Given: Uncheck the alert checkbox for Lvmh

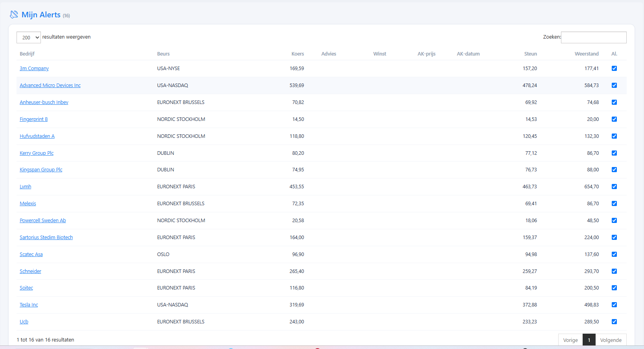Looking at the screenshot, I should coord(614,187).
